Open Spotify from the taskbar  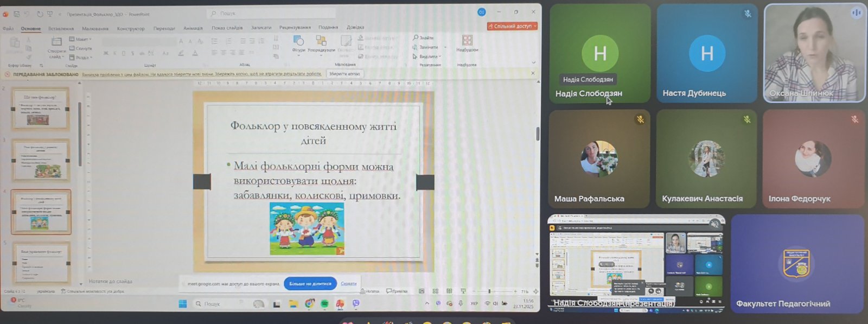[324, 304]
